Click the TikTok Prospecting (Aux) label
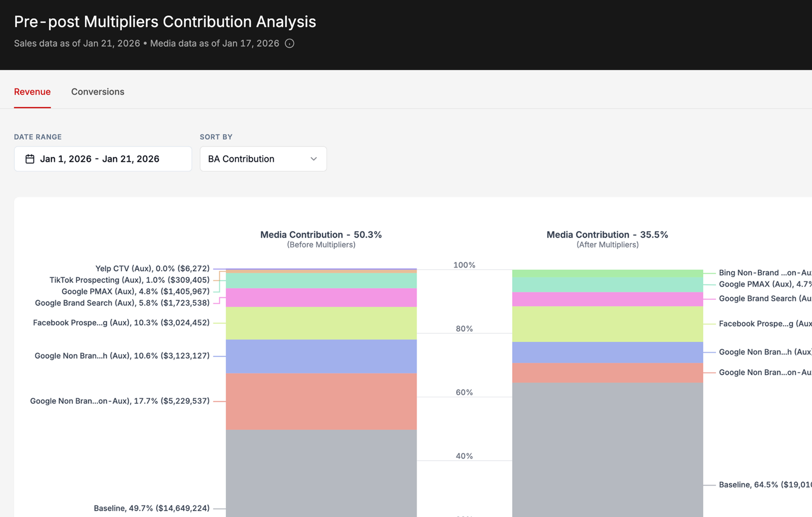812x517 pixels. (x=129, y=280)
